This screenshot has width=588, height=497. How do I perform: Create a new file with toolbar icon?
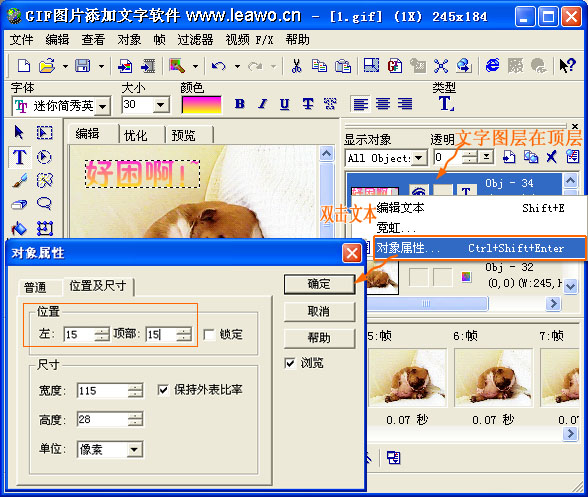tap(24, 66)
